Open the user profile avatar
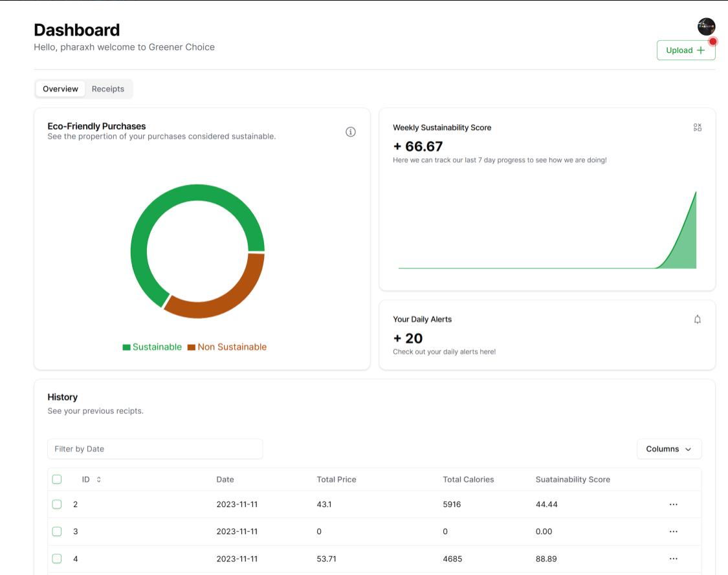Viewport: 728px width, 575px height. tap(706, 27)
